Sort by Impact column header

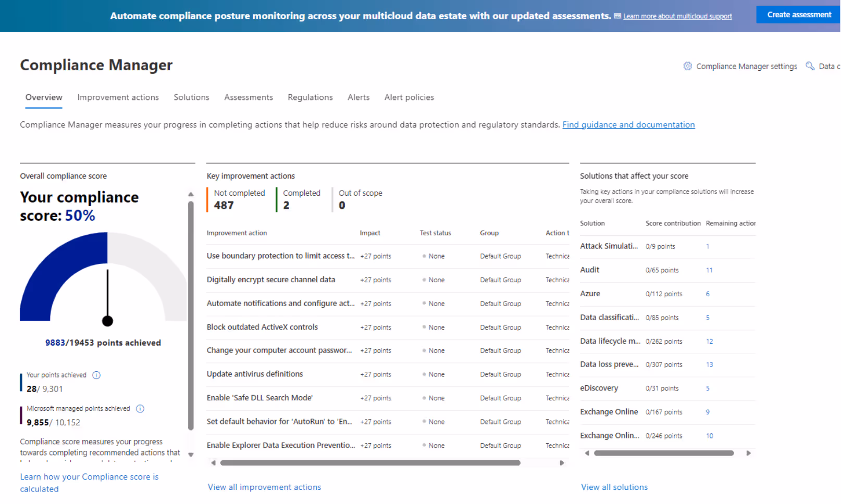tap(370, 233)
